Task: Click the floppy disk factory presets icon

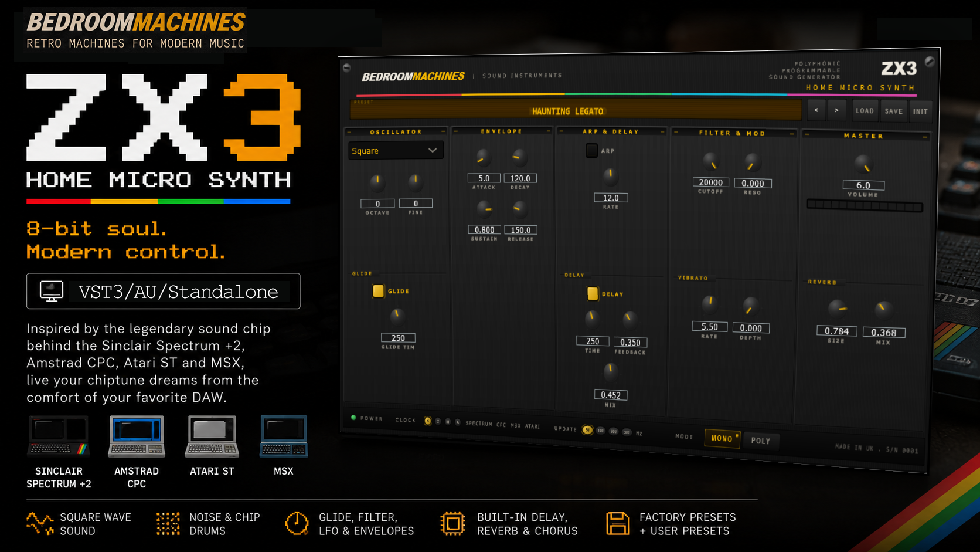Action: click(x=618, y=523)
